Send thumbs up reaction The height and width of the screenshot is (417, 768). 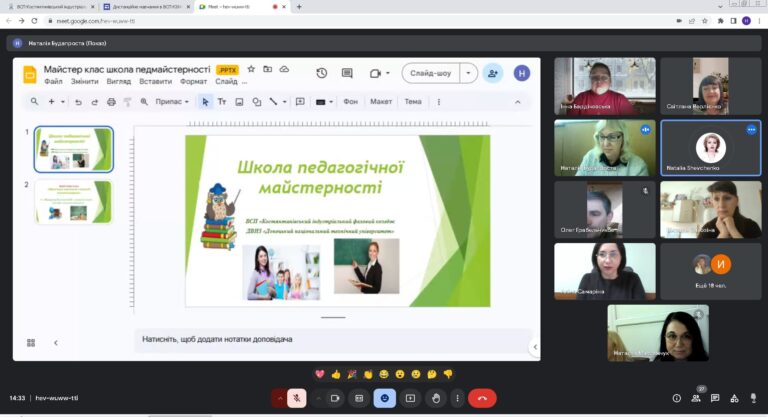tap(336, 374)
